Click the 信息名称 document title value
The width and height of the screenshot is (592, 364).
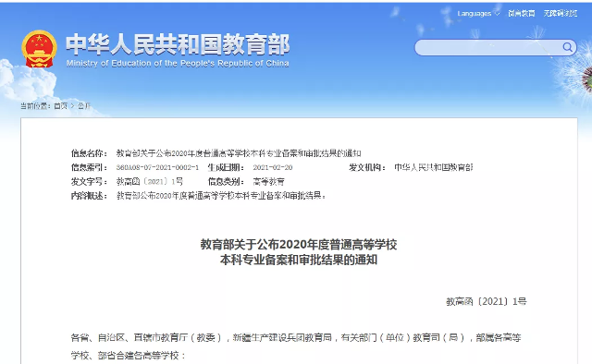click(x=239, y=153)
